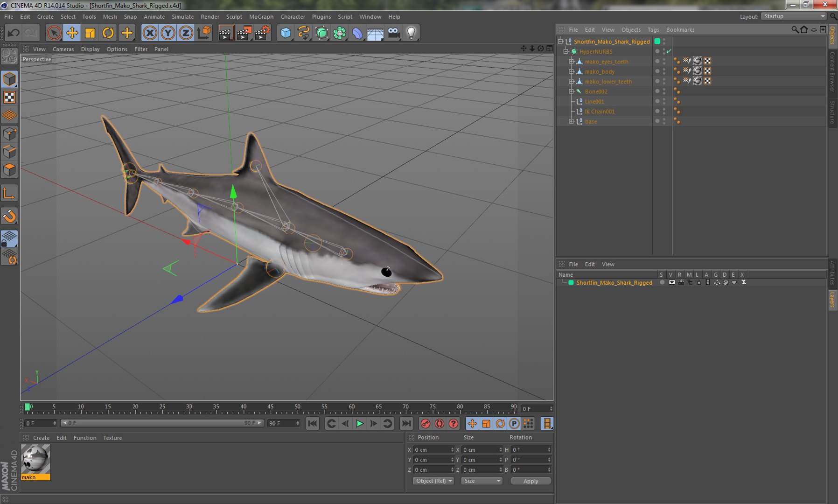This screenshot has height=504, width=838.
Task: Toggle Autokeying button
Action: pos(439,424)
